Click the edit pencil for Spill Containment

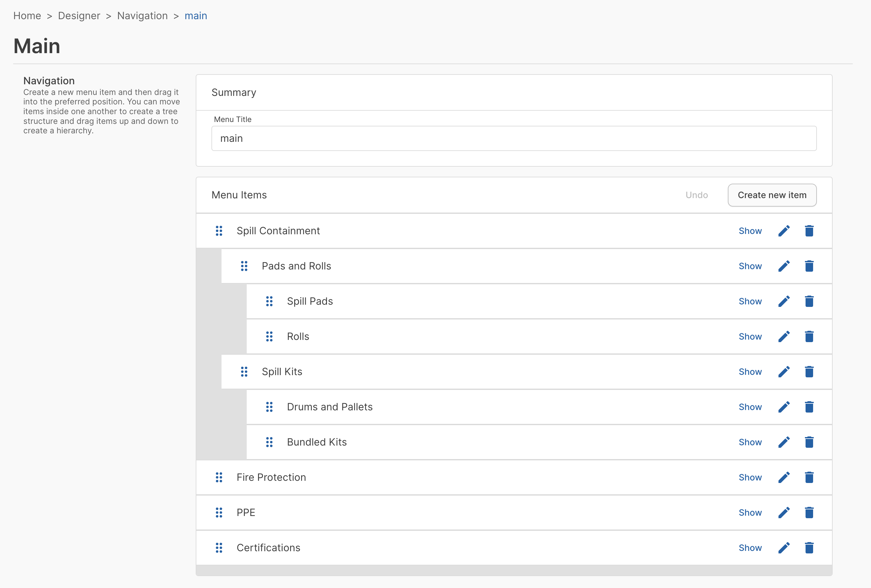click(784, 231)
